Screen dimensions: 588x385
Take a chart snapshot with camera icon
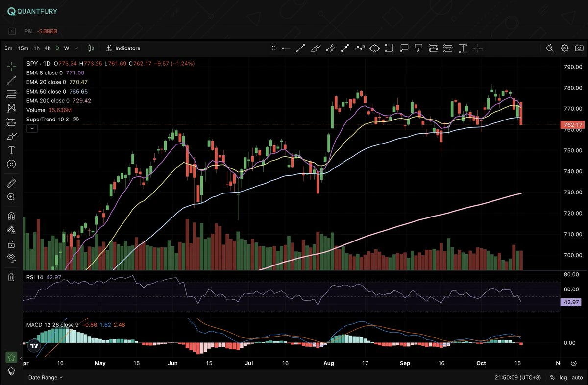click(x=579, y=48)
